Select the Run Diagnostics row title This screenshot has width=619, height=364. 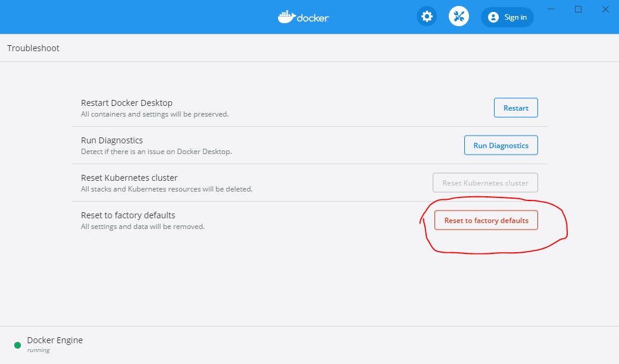(112, 140)
